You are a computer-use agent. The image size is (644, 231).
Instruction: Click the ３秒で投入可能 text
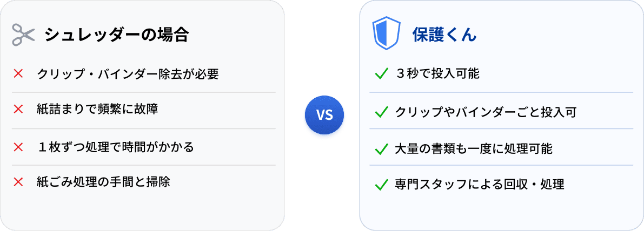[437, 74]
